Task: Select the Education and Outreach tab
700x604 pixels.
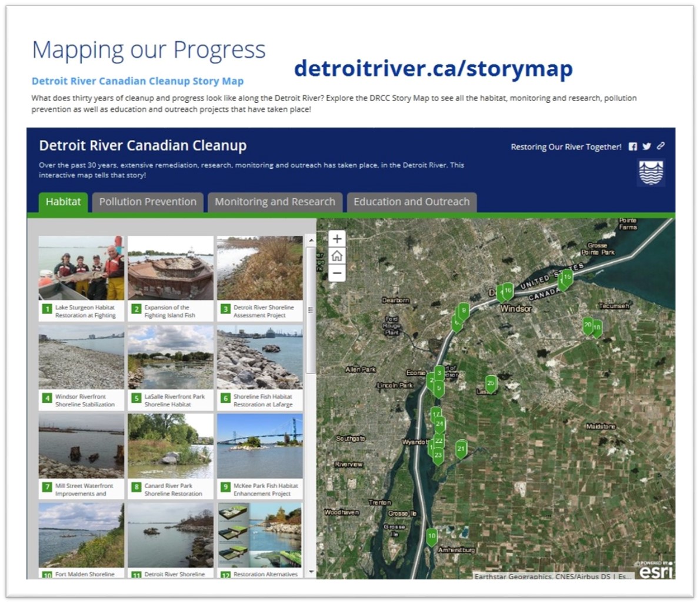Action: 411,202
